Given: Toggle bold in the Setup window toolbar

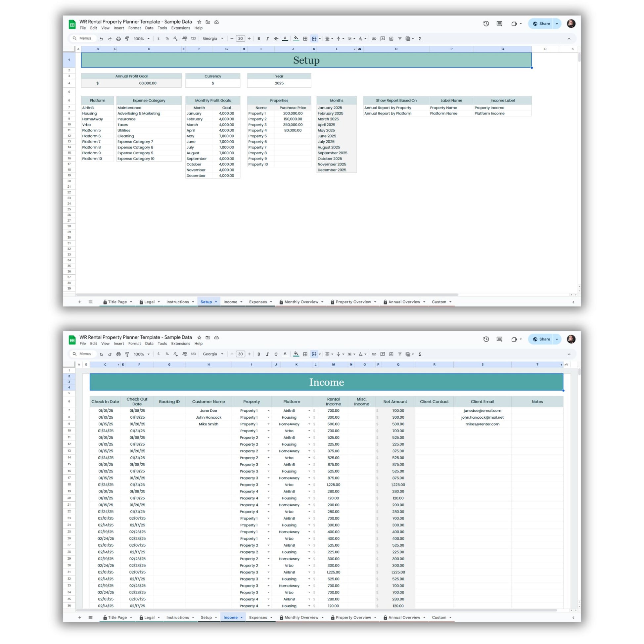Looking at the screenshot, I should click(x=259, y=39).
